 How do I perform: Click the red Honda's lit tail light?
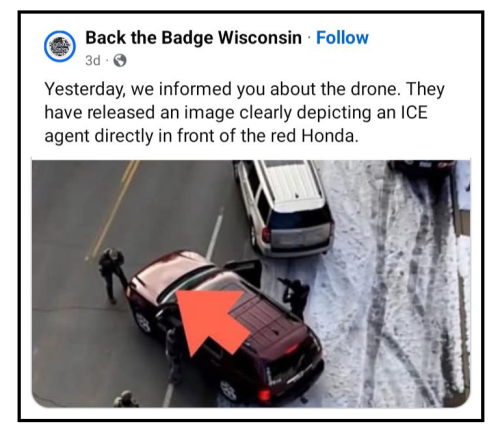(x=264, y=394)
